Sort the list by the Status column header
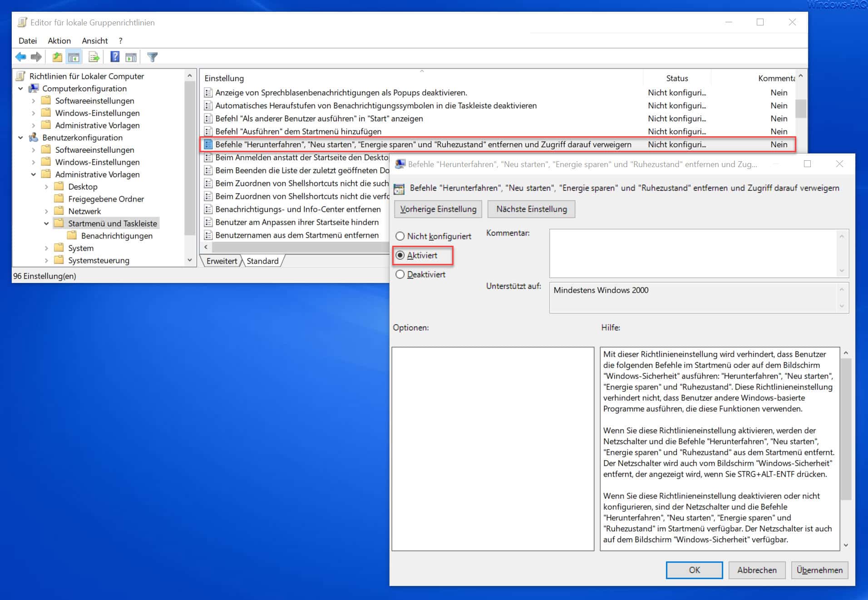Image resolution: width=868 pixels, height=600 pixels. (x=677, y=78)
